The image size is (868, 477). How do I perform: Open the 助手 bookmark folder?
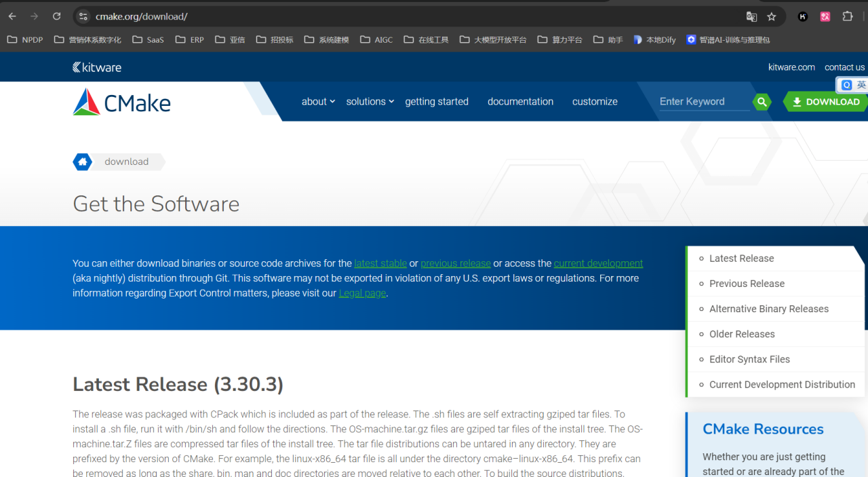pos(608,40)
